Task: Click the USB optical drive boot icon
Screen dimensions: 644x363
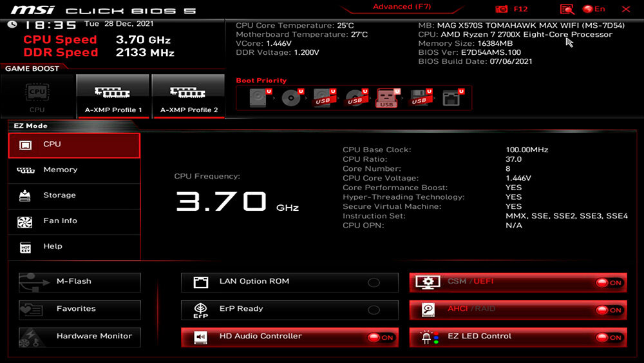Action: click(356, 98)
